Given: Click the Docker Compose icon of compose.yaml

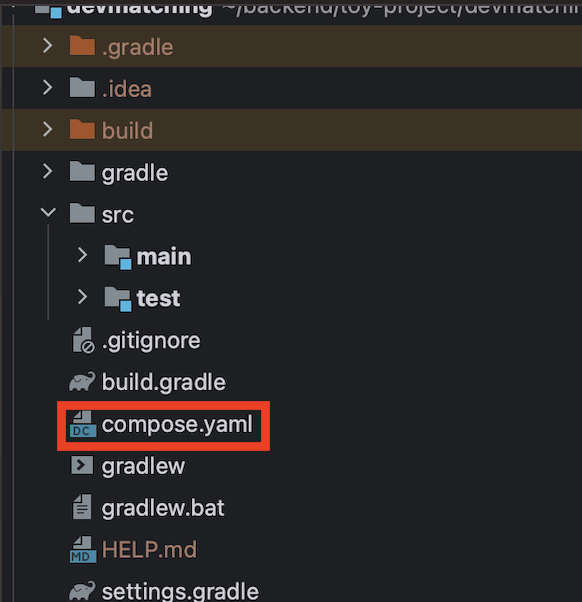Looking at the screenshot, I should 83,424.
